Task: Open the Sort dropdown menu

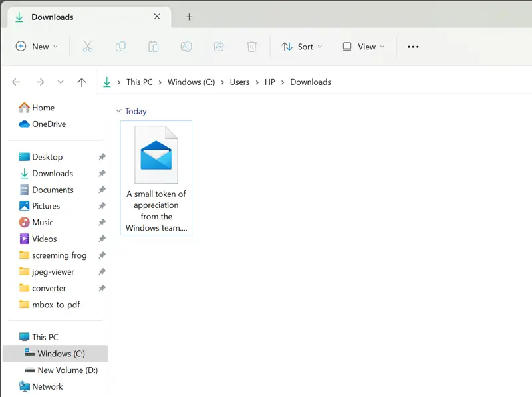Action: click(x=301, y=47)
